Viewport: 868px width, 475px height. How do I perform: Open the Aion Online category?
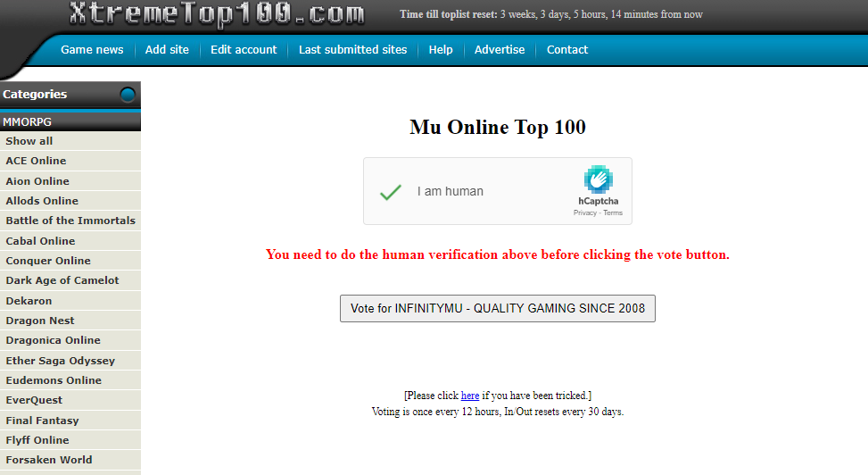(x=70, y=181)
